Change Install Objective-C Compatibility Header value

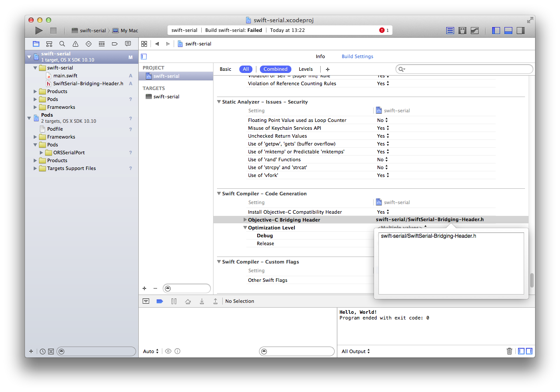pos(383,212)
